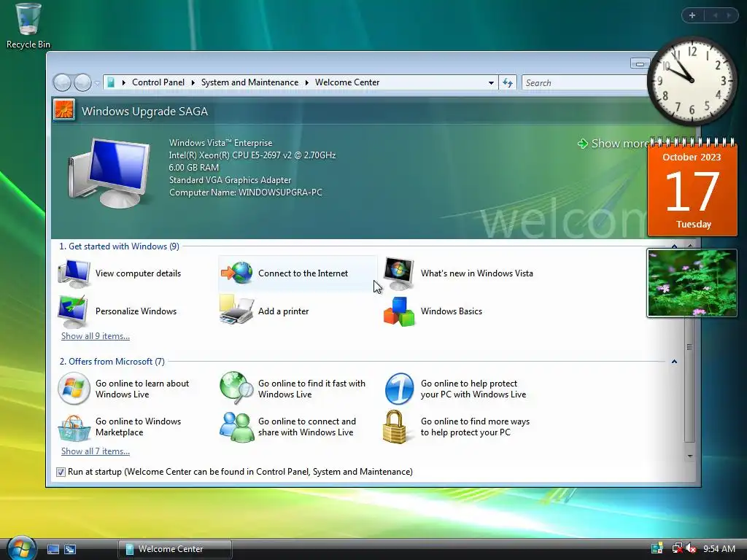This screenshot has height=560, width=747.
Task: Click the Switch between windows quick launch icon
Action: (70, 549)
